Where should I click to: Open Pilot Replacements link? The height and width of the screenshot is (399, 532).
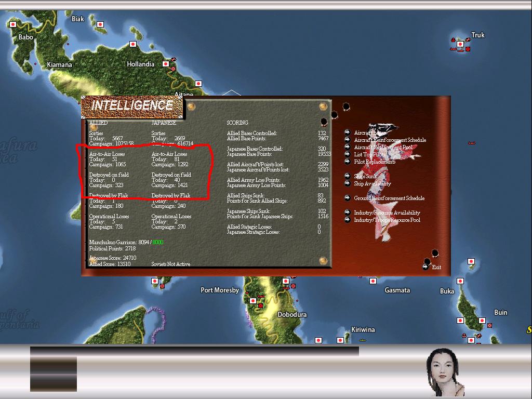click(375, 162)
